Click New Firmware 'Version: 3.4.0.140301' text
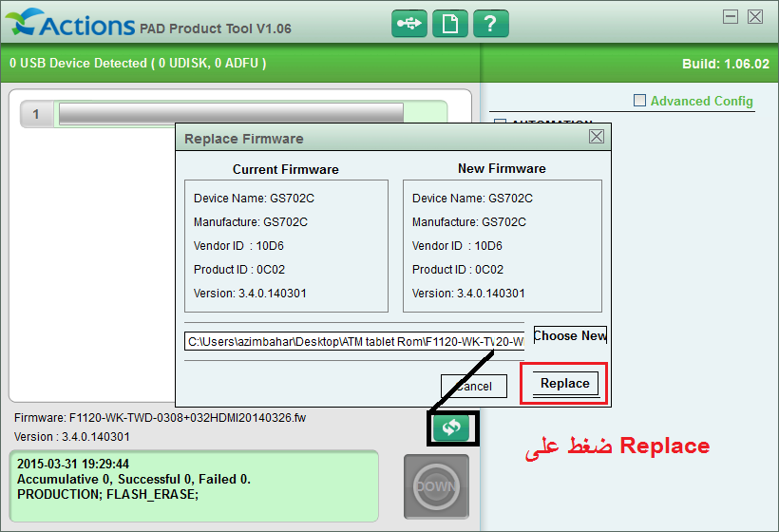This screenshot has height=532, width=779. point(468,294)
